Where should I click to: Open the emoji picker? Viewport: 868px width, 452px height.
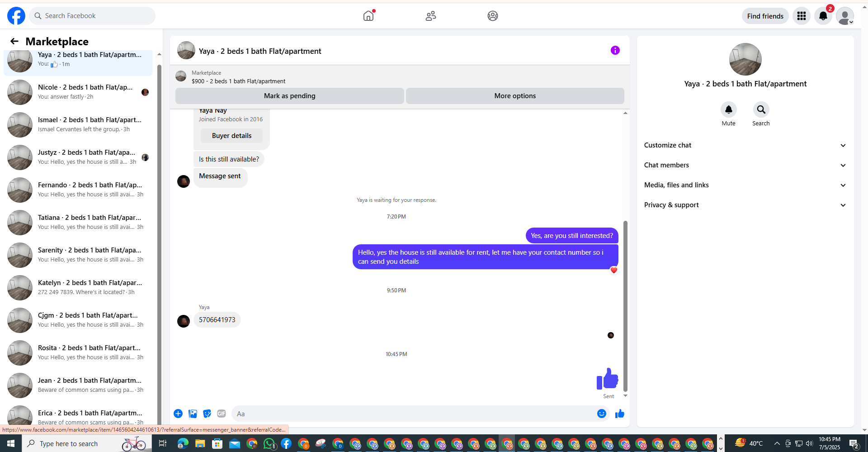602,414
